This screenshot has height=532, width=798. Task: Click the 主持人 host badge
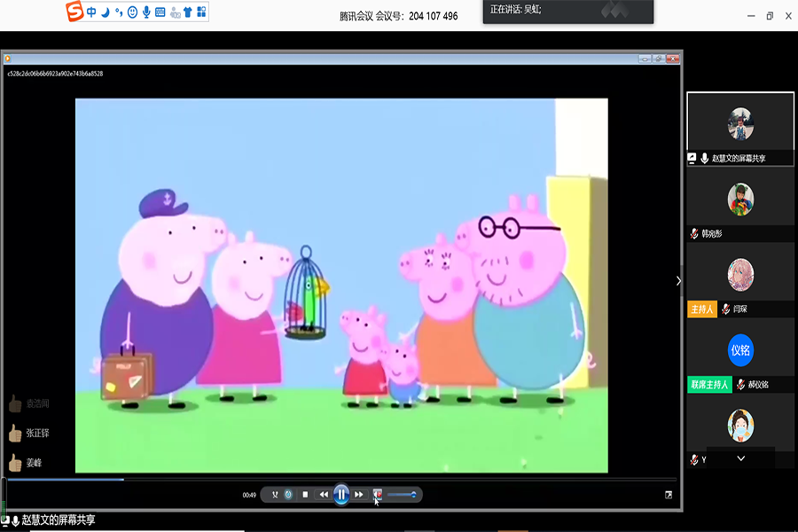point(702,309)
